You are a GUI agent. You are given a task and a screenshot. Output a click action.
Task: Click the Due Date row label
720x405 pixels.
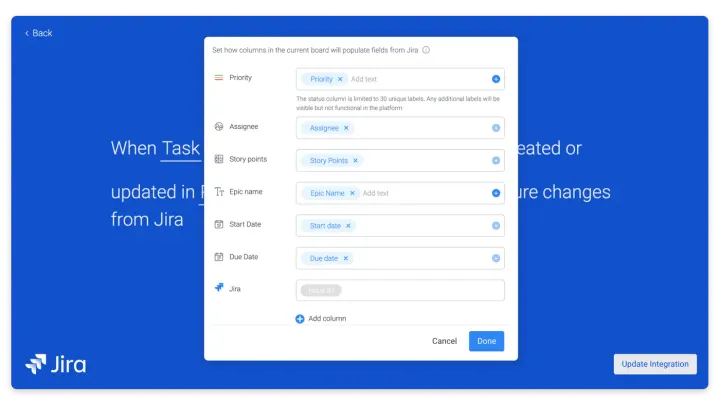(x=244, y=257)
